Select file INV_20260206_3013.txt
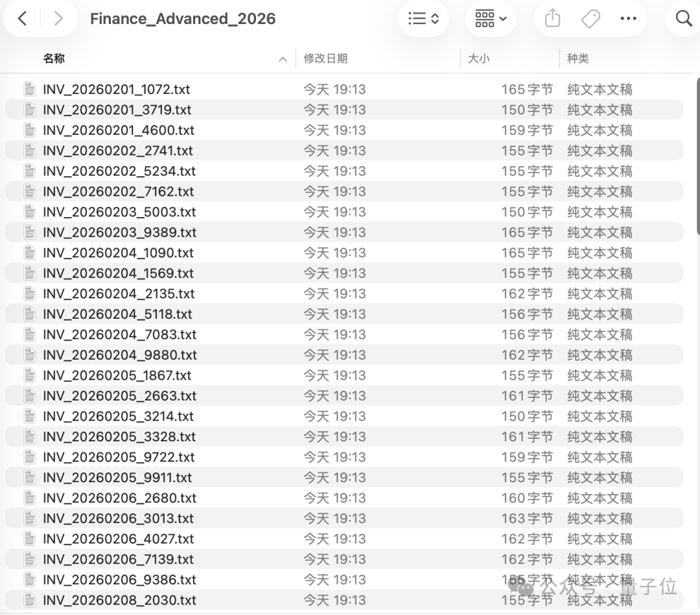This screenshot has width=700, height=615. coord(344,518)
